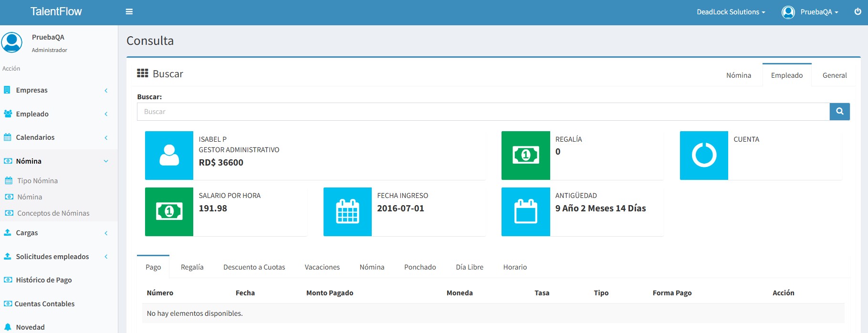Click the Antigüedad calendar icon
The image size is (868, 333).
pyautogui.click(x=526, y=212)
